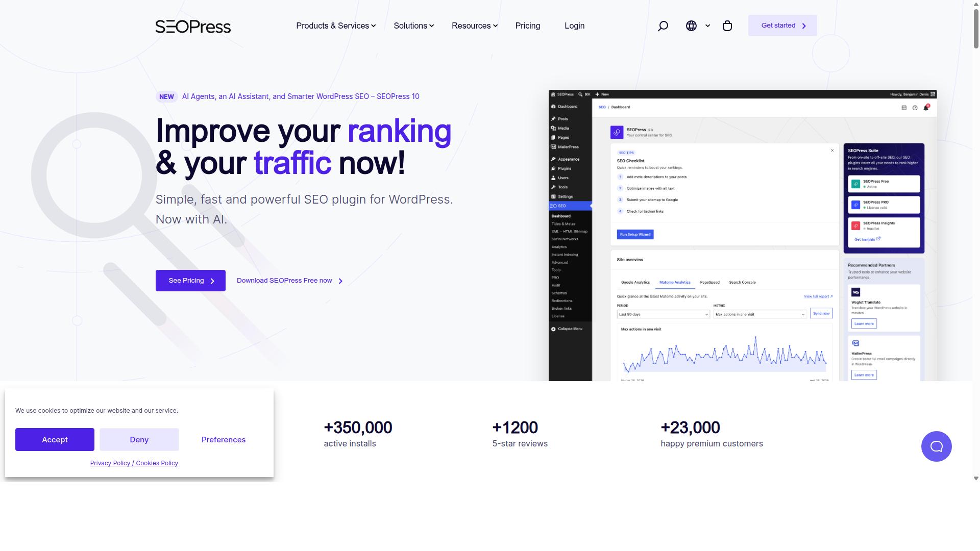Click the page scrollbar down arrow
The height and width of the screenshot is (551, 980).
[x=976, y=479]
